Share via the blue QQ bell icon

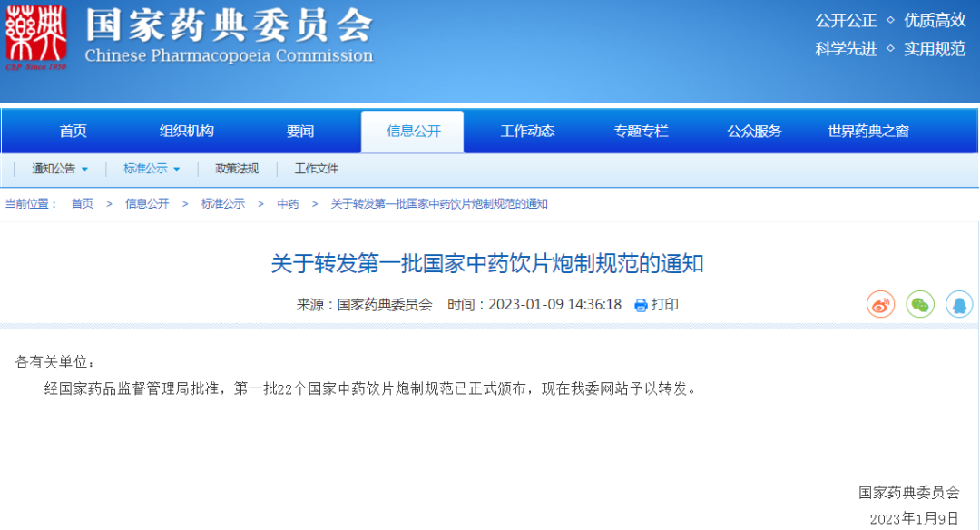point(959,304)
